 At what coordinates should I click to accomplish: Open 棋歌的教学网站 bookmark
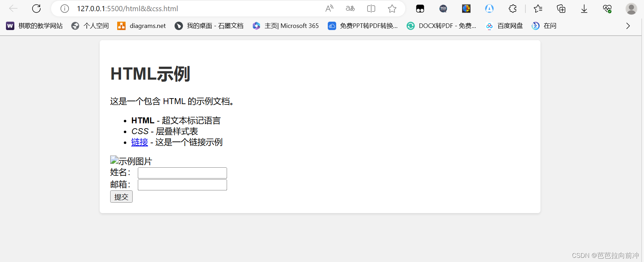pyautogui.click(x=34, y=26)
